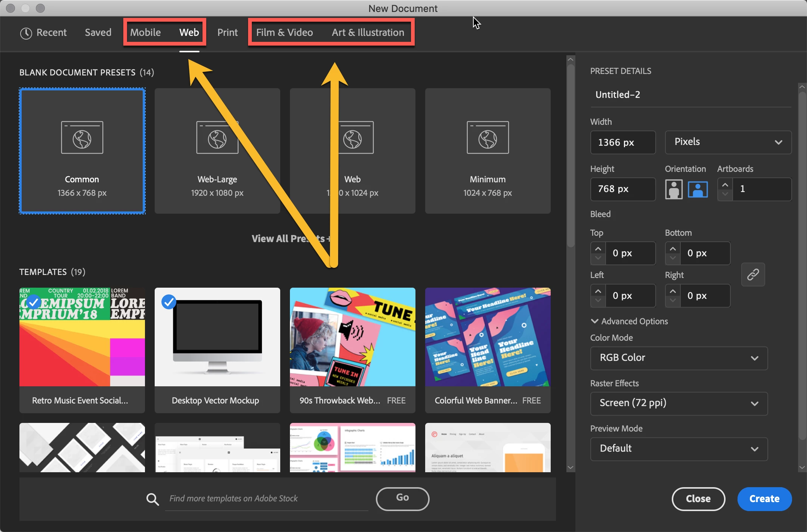Click the Adobe Stock search magnifier icon

[x=152, y=499]
